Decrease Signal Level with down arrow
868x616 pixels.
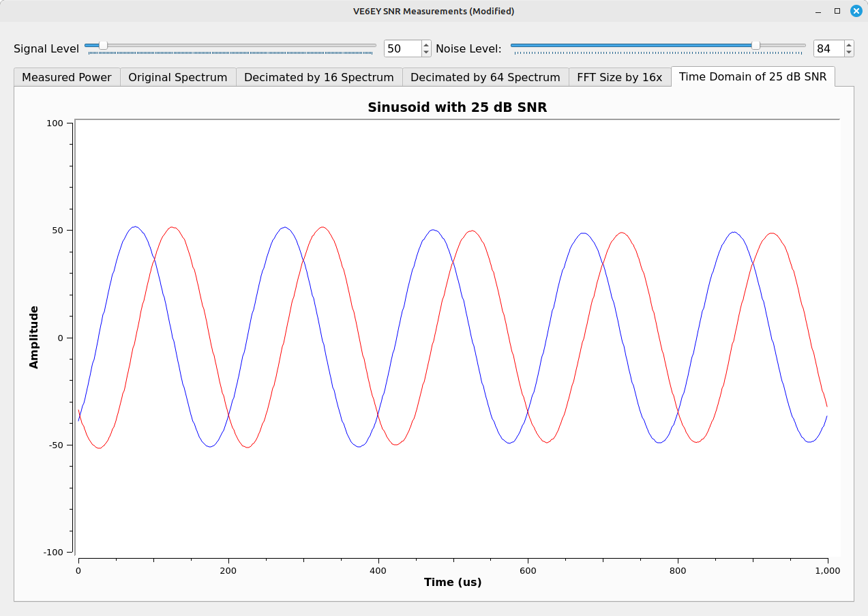[x=426, y=52]
